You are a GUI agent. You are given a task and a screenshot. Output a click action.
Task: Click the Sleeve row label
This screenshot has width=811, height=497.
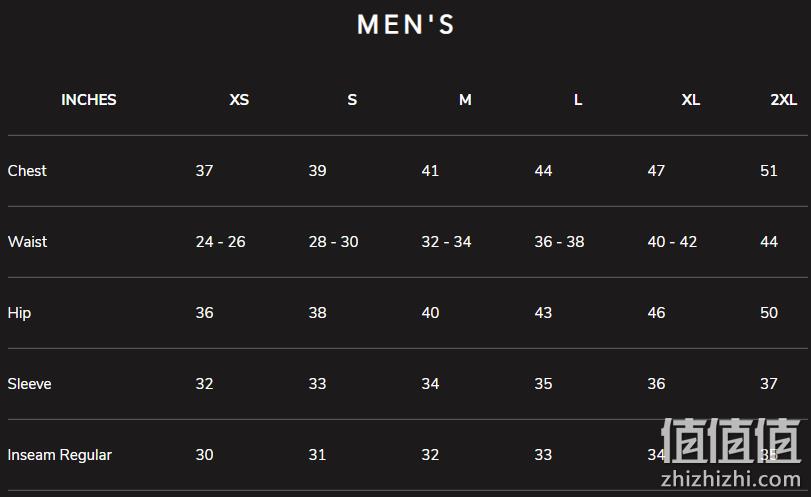pyautogui.click(x=29, y=384)
